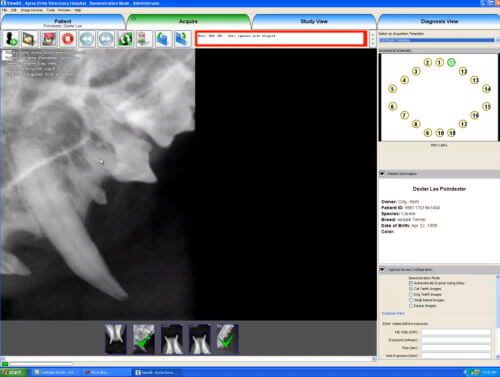500x377 pixels.
Task: Open the Edit menu
Action: tap(14, 10)
